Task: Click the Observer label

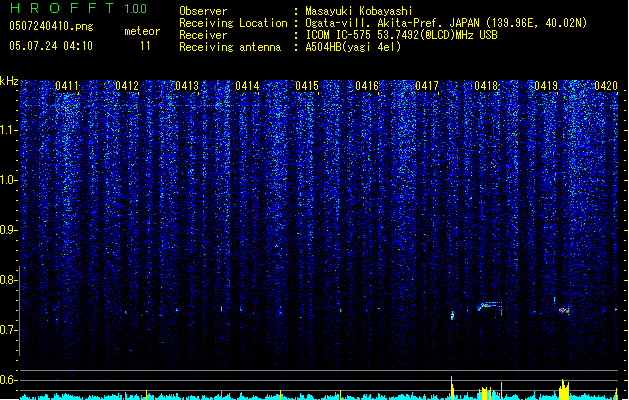Action: point(203,11)
